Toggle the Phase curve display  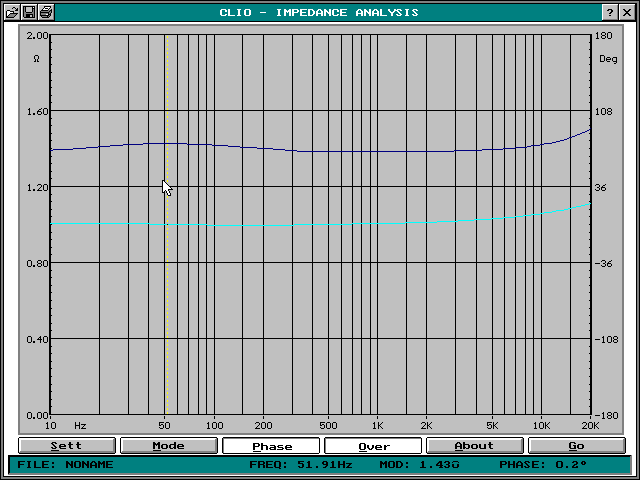coord(271,446)
